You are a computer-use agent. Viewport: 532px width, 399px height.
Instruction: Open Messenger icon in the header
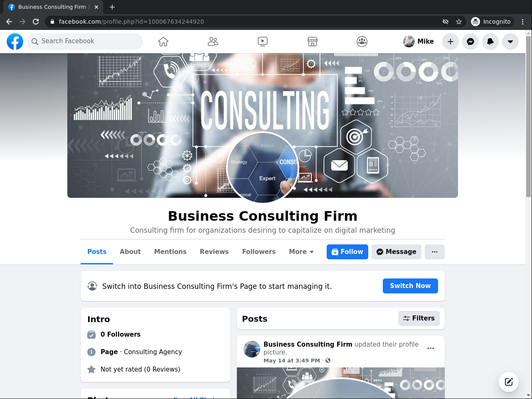(470, 42)
